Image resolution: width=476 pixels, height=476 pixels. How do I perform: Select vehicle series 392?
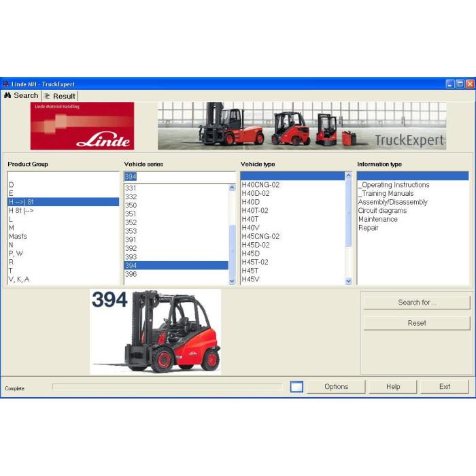[176, 248]
